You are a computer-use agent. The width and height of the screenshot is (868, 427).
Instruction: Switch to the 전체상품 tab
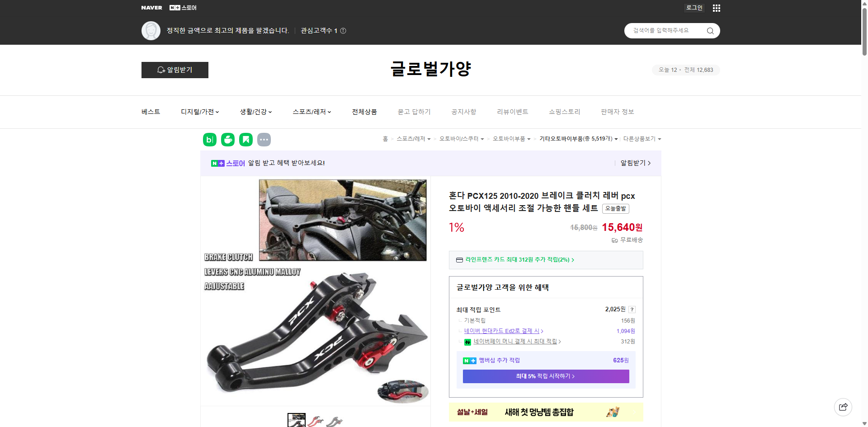click(364, 112)
